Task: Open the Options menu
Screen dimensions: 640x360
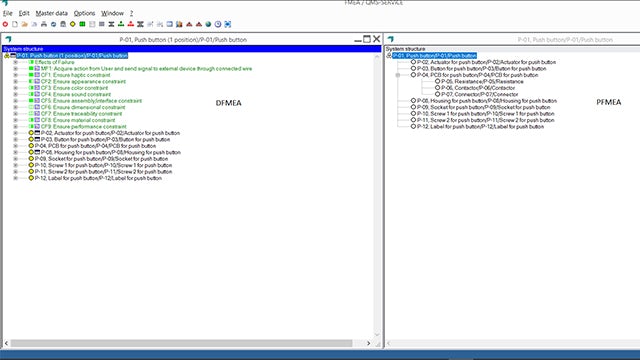Action: [x=84, y=13]
